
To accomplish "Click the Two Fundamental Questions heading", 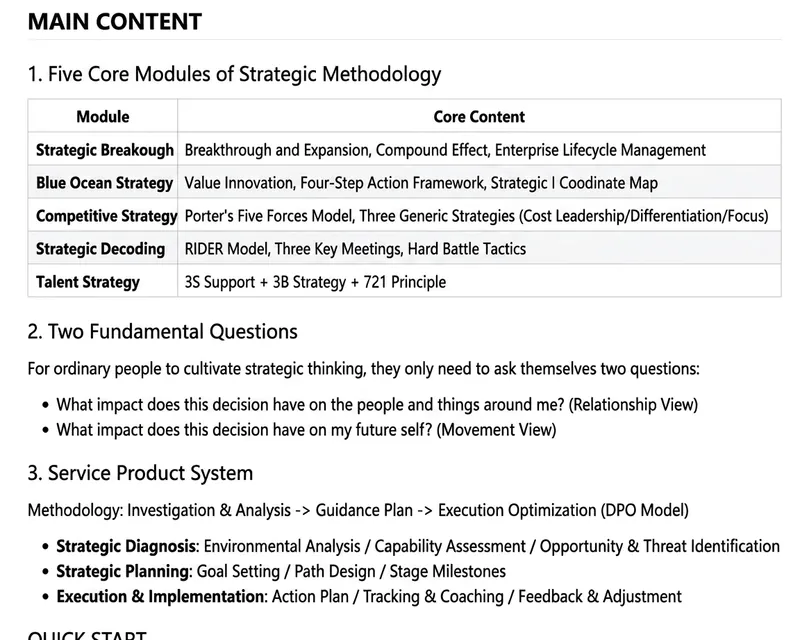I will click(x=163, y=332).
